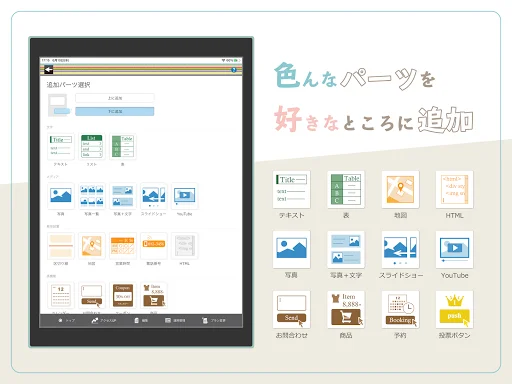Pick the single photo part icon in tablet
Screen dimensions: 512x384
click(x=61, y=196)
